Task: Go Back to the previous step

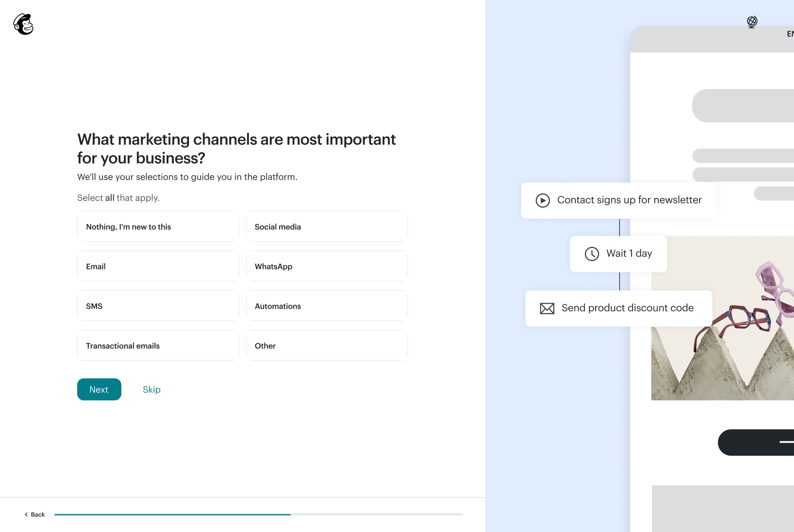Action: [x=35, y=514]
